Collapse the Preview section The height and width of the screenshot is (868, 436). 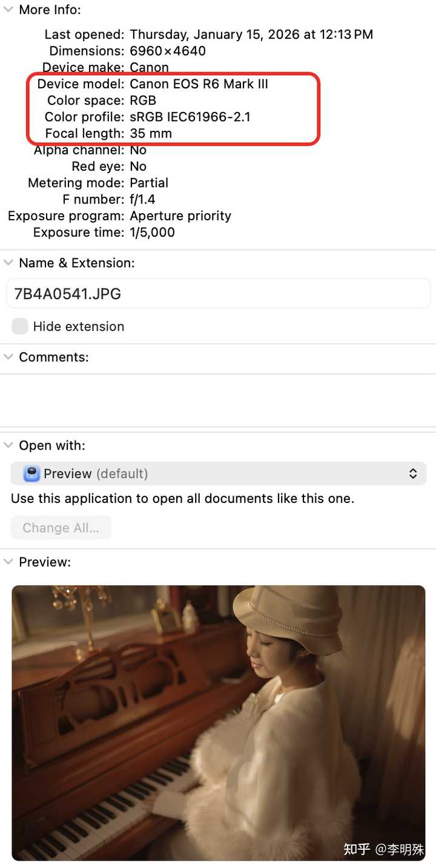pos(8,562)
